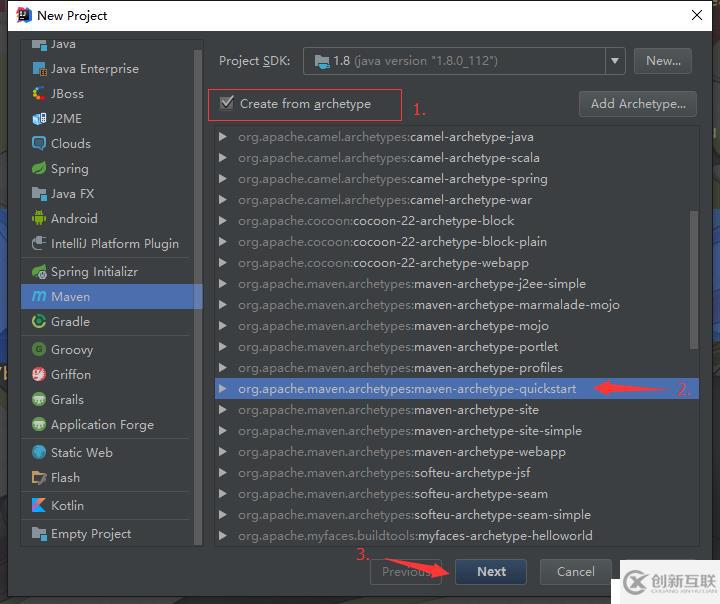Expand softeu-archetype-jsf node
The height and width of the screenshot is (604, 720).
click(x=223, y=473)
